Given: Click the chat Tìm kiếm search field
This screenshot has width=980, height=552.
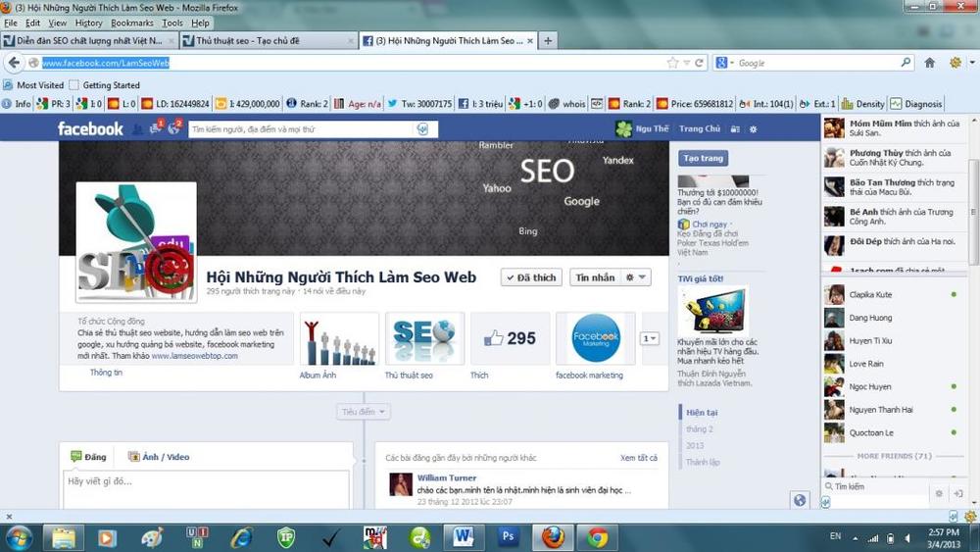Looking at the screenshot, I should pos(876,486).
